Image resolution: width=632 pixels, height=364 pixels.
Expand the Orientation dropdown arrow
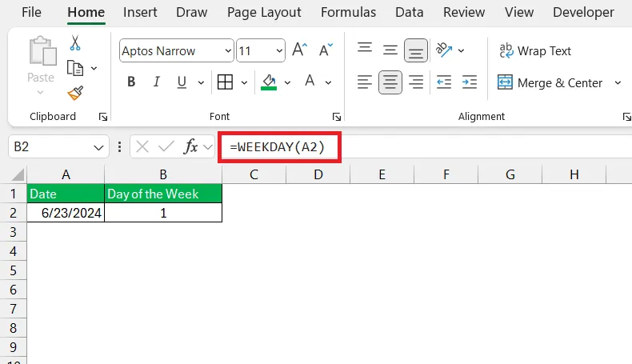pos(461,50)
